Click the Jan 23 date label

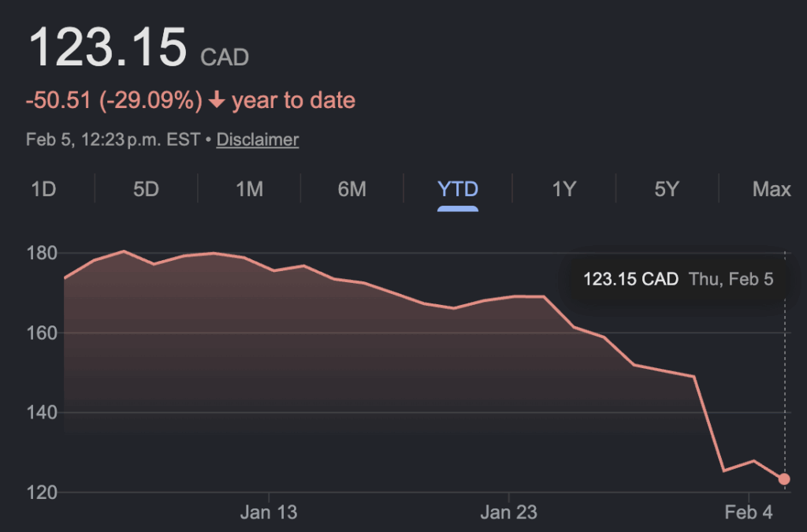click(508, 513)
